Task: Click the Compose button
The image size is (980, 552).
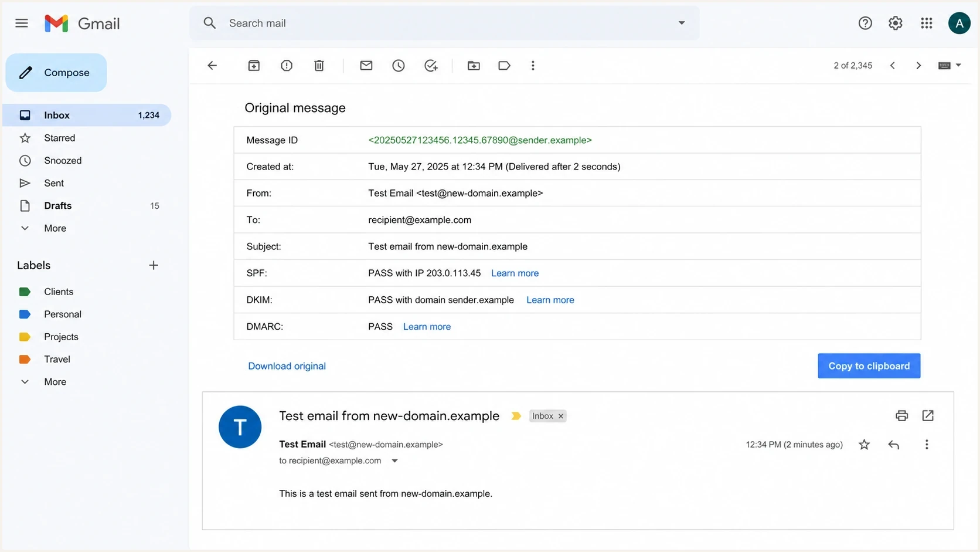Action: tap(56, 72)
